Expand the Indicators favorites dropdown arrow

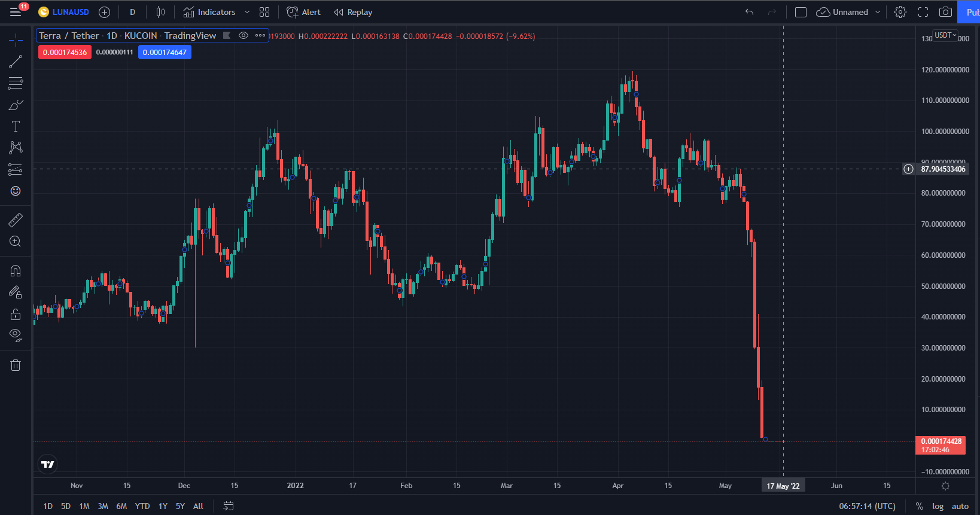(247, 12)
